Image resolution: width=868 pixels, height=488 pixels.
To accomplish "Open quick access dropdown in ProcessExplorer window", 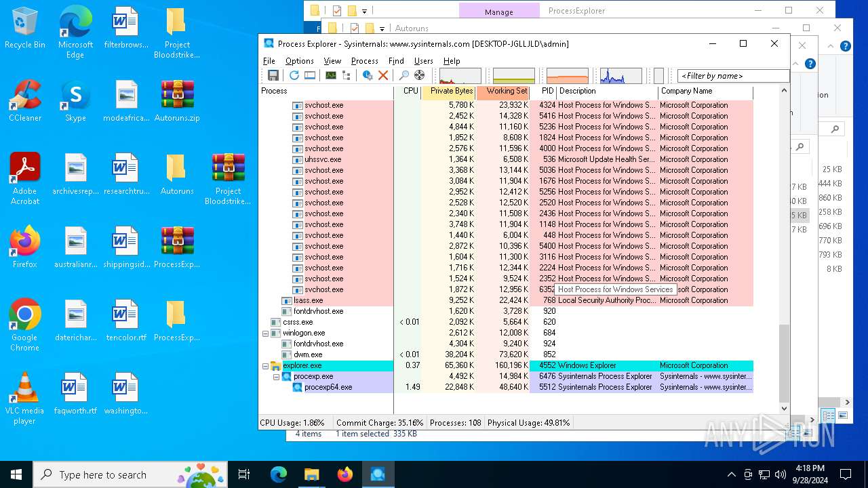I will (x=365, y=11).
